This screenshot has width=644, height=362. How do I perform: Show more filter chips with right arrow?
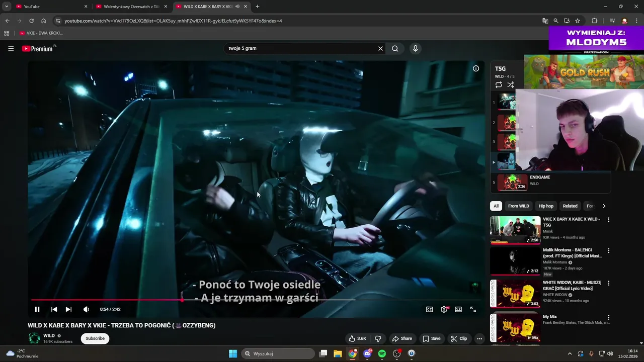tap(604, 206)
